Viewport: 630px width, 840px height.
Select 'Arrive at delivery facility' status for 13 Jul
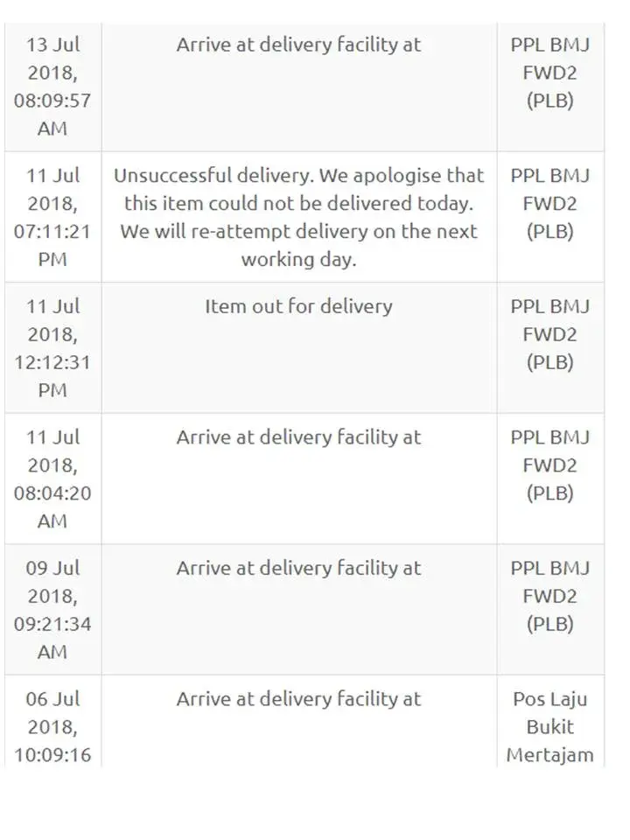click(x=298, y=45)
